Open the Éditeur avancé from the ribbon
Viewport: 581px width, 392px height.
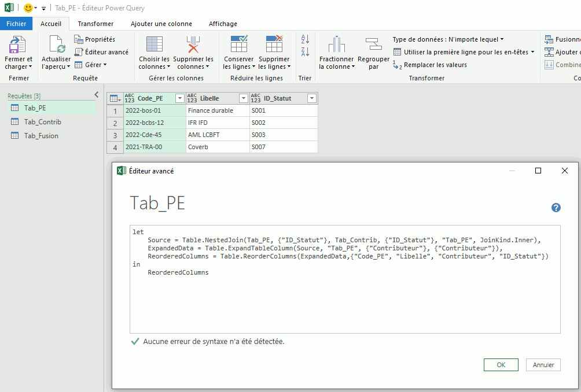click(x=101, y=52)
